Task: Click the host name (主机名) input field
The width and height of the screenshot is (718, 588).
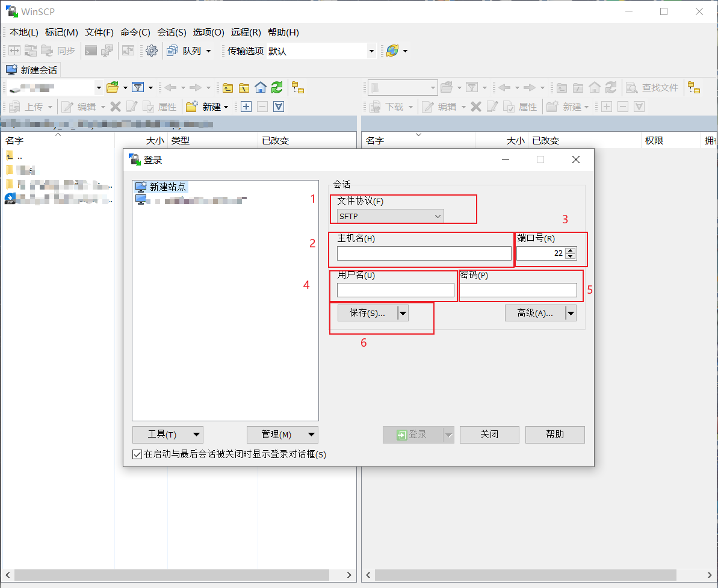Action: click(x=424, y=253)
